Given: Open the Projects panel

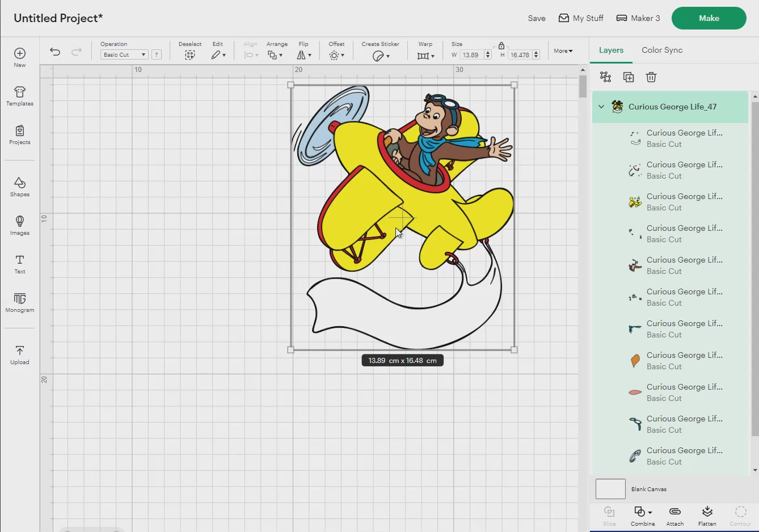Looking at the screenshot, I should click(x=20, y=135).
